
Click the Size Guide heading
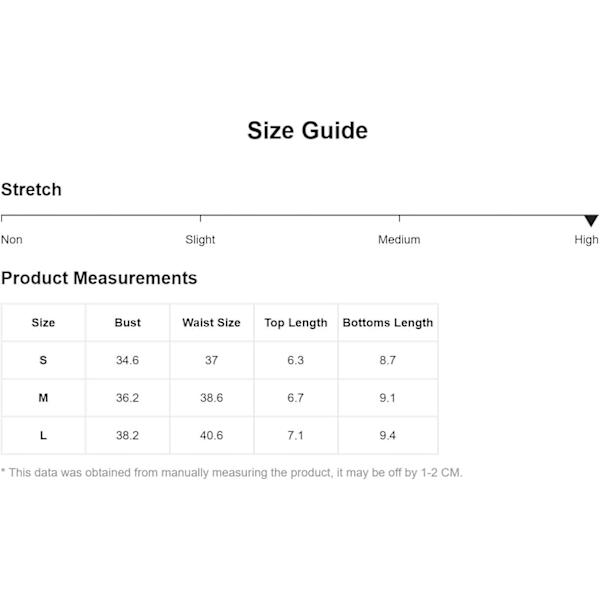pyautogui.click(x=307, y=131)
